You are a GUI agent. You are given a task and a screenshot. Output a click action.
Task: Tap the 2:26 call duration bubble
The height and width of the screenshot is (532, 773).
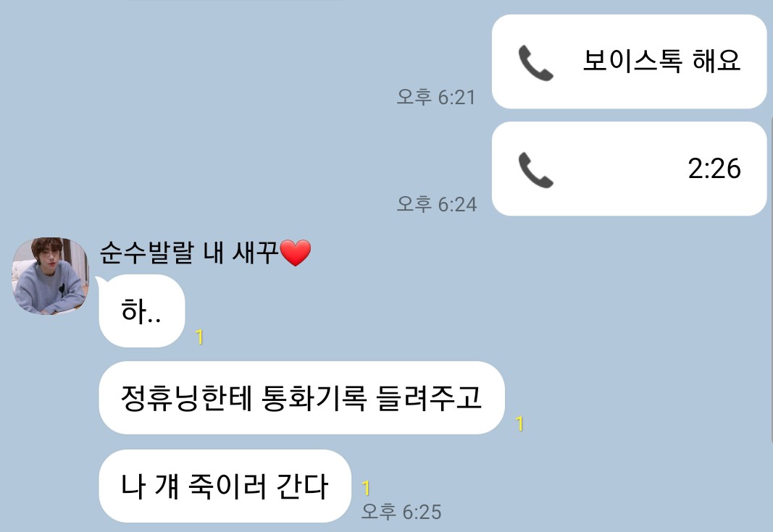629,169
